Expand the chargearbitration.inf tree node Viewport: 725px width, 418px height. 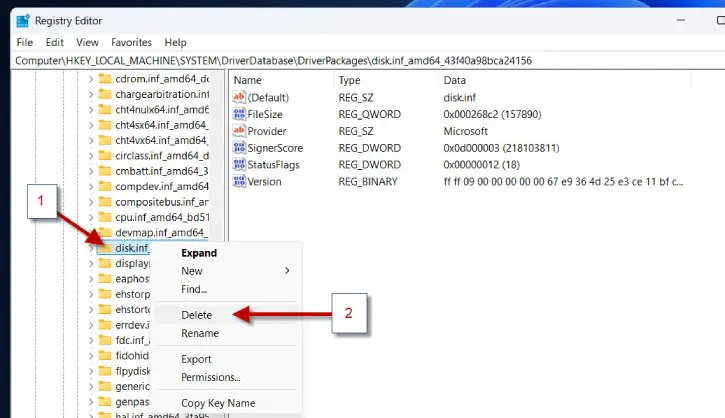click(x=91, y=95)
